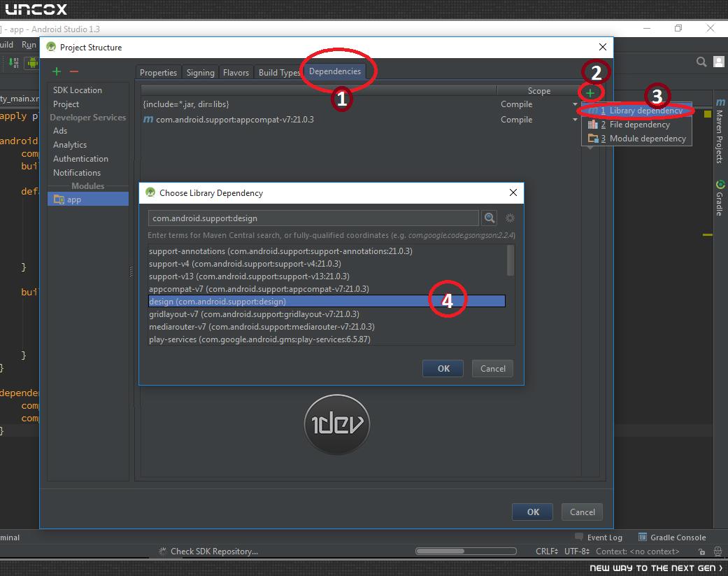Open the Event Log tool window
This screenshot has width=728, height=576.
click(599, 538)
